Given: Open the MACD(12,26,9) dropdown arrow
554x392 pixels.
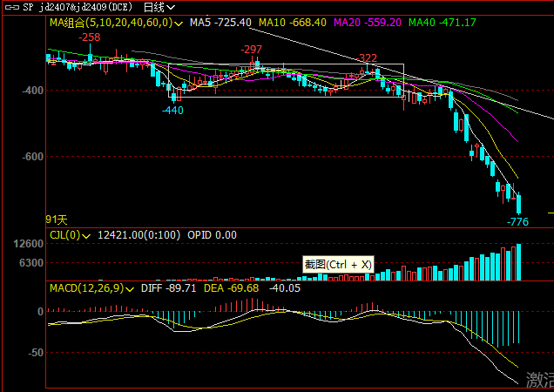Looking at the screenshot, I should click(132, 287).
